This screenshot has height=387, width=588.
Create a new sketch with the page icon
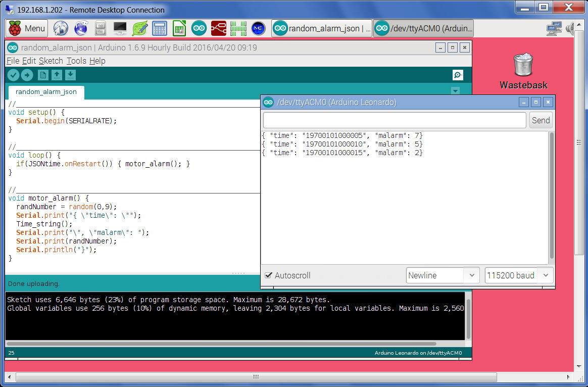pos(43,75)
